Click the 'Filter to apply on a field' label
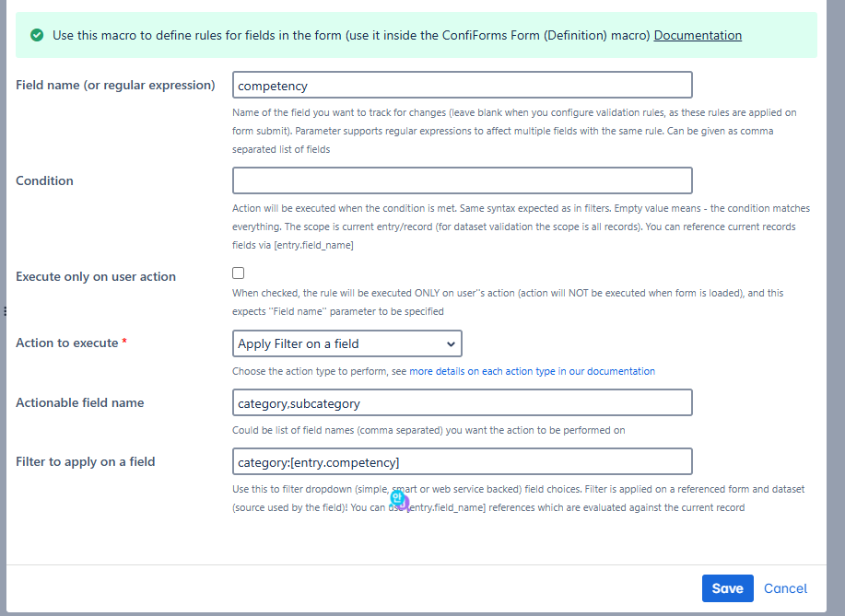 [85, 462]
